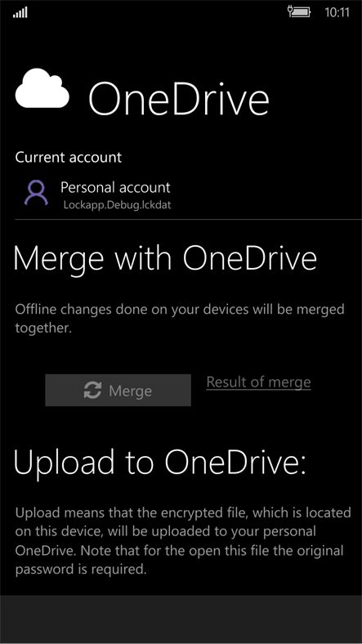Select the 'original password is required' note
362x644 pixels.
(x=179, y=560)
